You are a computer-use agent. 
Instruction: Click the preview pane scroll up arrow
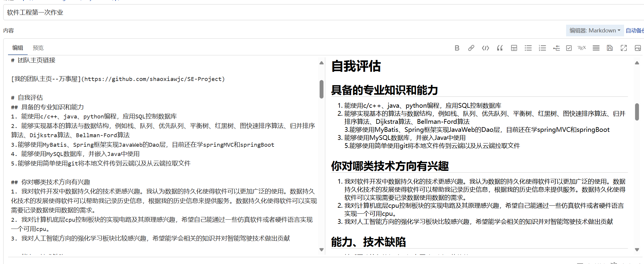point(637,63)
